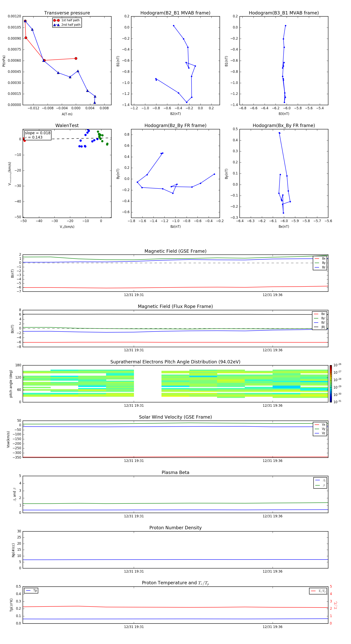The image size is (351, 644).
Task: Click the By entry in GSE field legend
Action: click(320, 263)
